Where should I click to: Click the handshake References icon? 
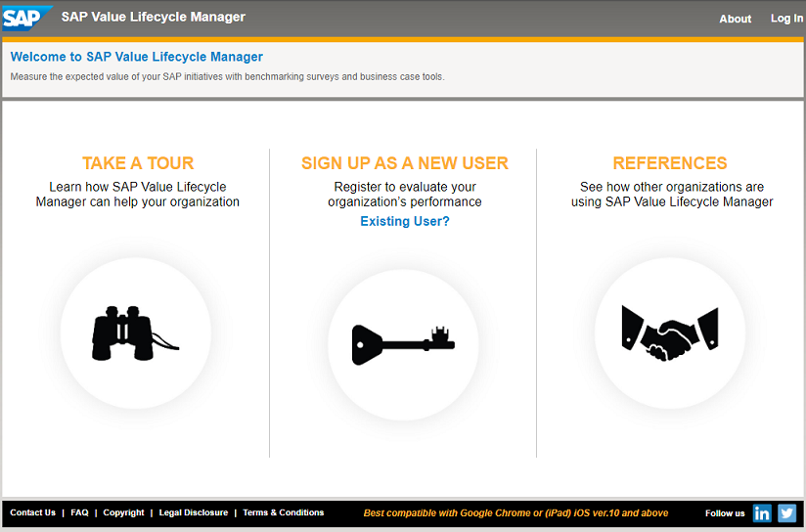[670, 333]
